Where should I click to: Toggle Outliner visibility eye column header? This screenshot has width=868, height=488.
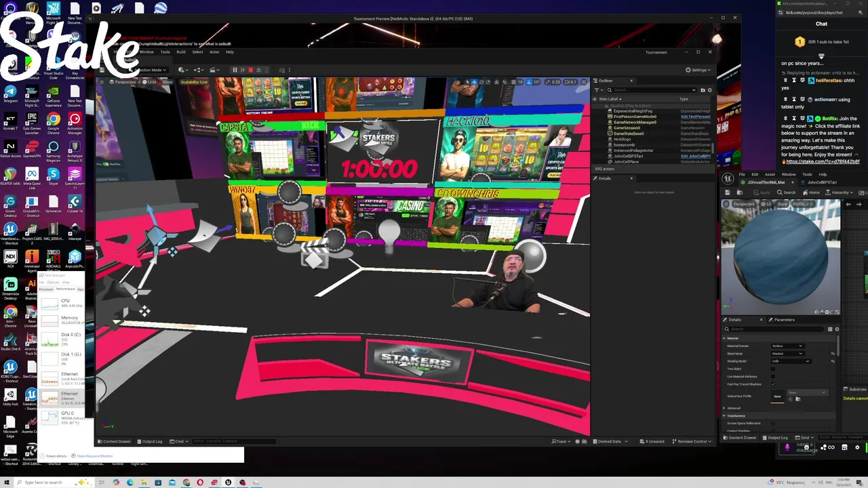(x=595, y=99)
